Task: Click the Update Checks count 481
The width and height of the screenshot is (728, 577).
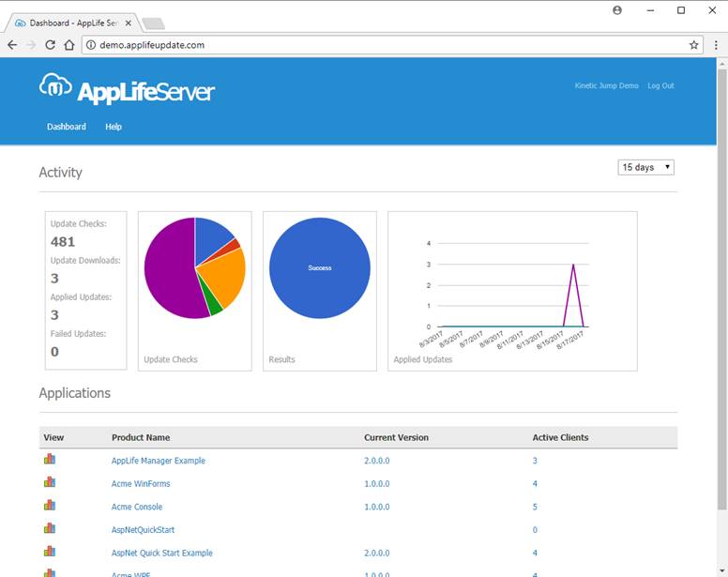Action: 63,242
